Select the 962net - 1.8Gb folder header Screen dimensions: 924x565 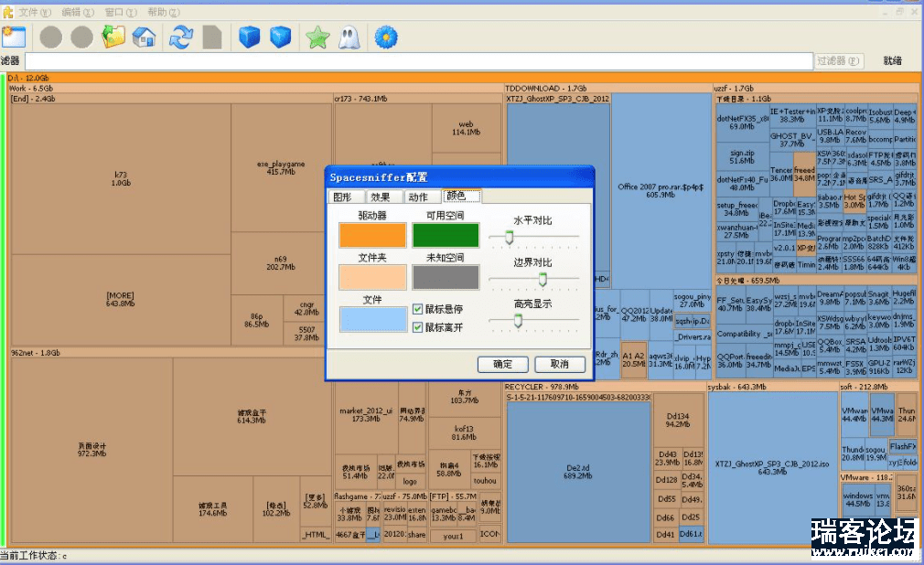tap(171, 353)
